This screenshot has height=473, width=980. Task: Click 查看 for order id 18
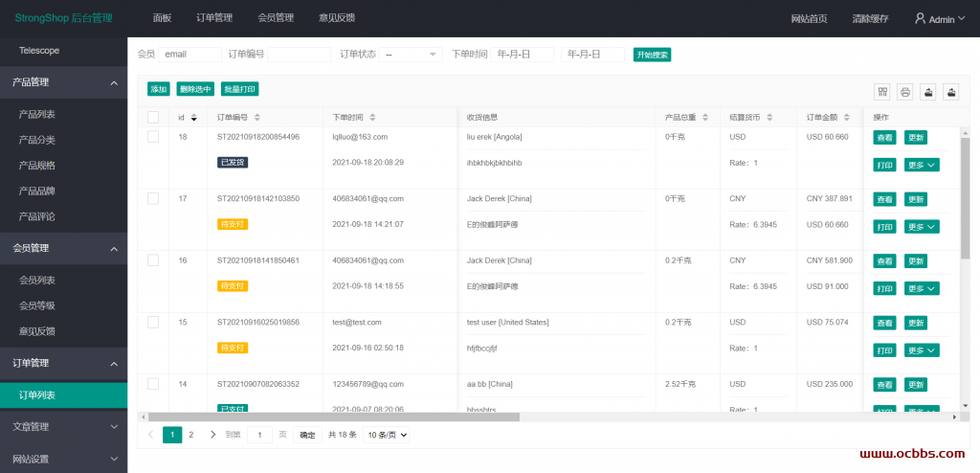tap(884, 138)
